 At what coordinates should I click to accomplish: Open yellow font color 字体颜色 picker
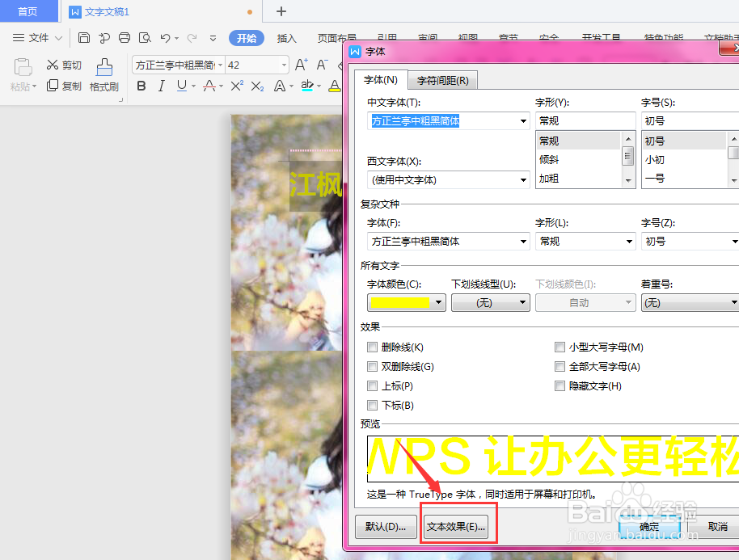[406, 302]
